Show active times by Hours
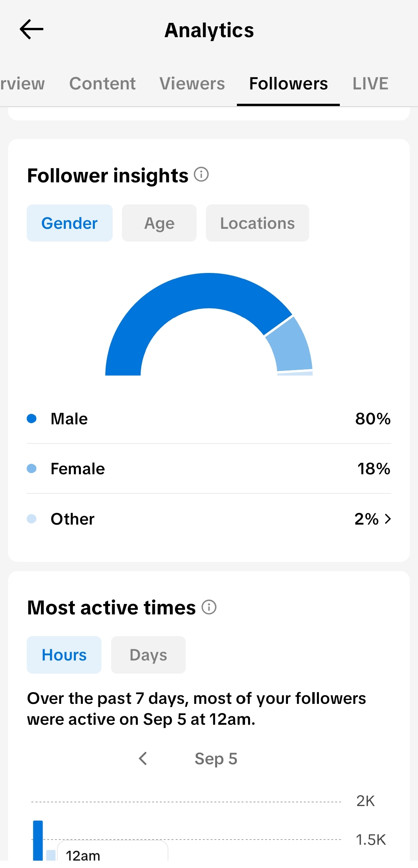Screen dimensions: 418x868 [64, 655]
